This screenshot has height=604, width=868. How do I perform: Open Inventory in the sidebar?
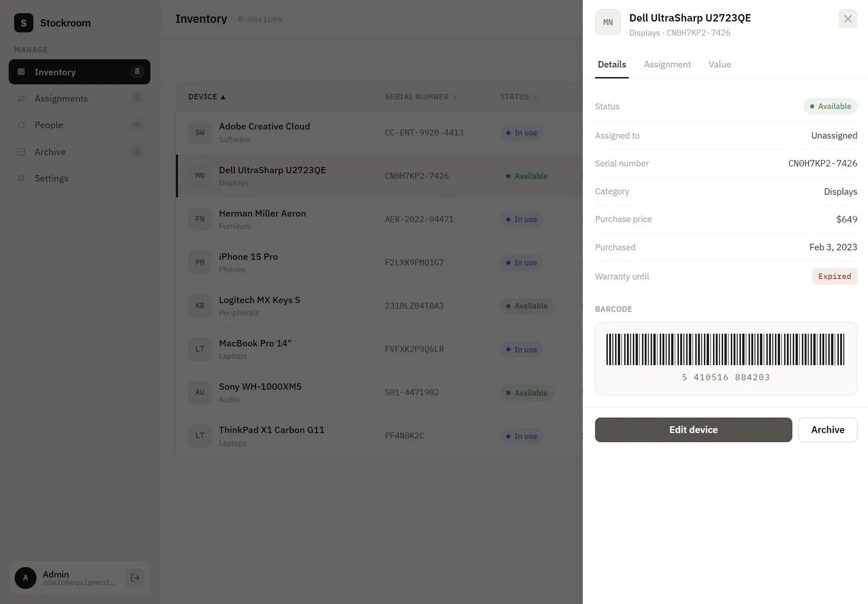pos(80,72)
